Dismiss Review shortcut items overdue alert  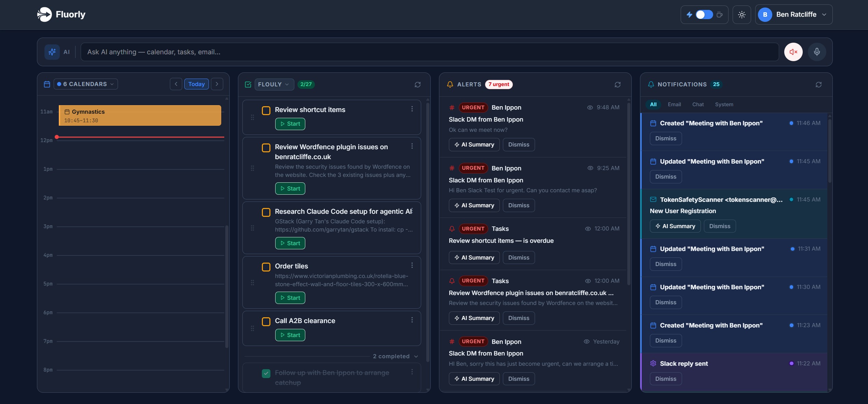coord(518,257)
